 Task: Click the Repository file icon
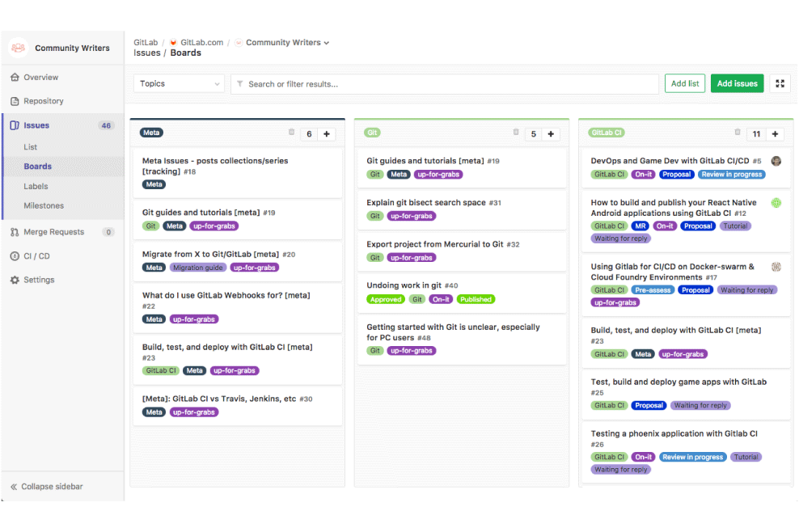tap(15, 101)
